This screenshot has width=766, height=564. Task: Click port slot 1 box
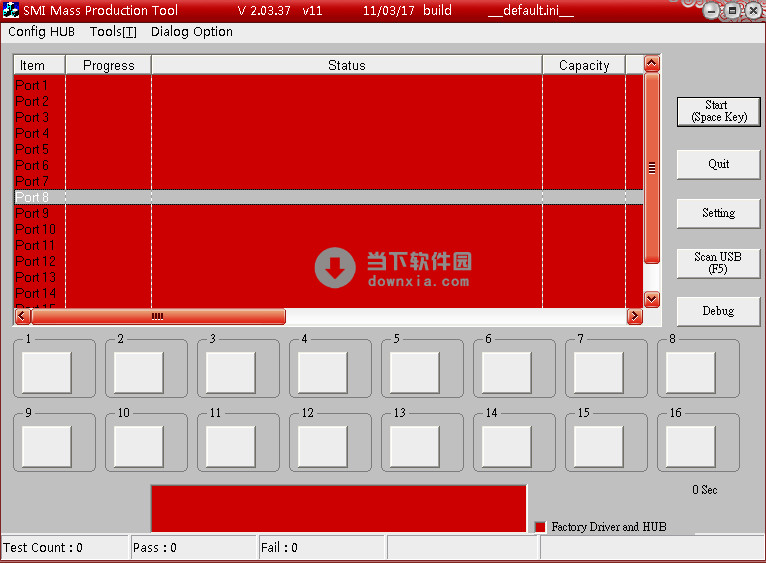pos(47,373)
